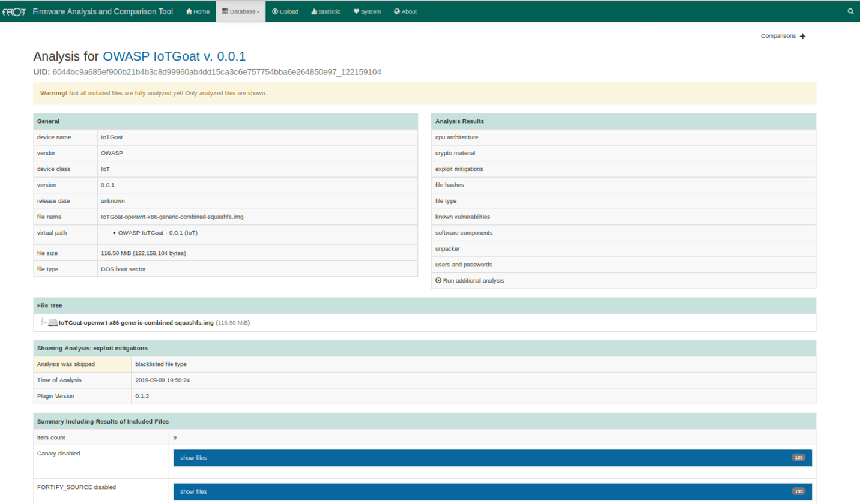Screen dimensions: 860x504
Task: Open the Upload page
Action: pos(285,11)
